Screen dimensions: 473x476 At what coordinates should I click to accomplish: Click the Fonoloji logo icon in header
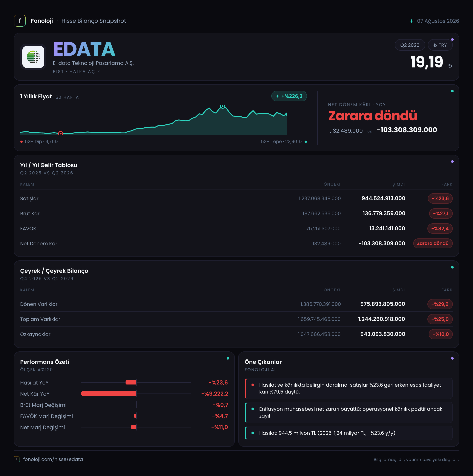click(20, 21)
